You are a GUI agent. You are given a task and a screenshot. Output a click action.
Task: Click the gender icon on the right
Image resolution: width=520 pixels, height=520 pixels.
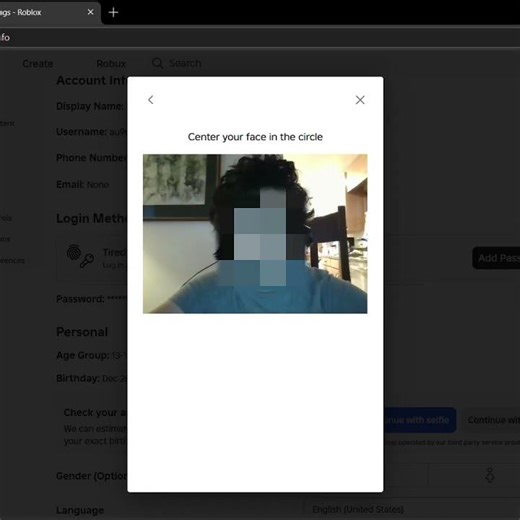click(489, 475)
